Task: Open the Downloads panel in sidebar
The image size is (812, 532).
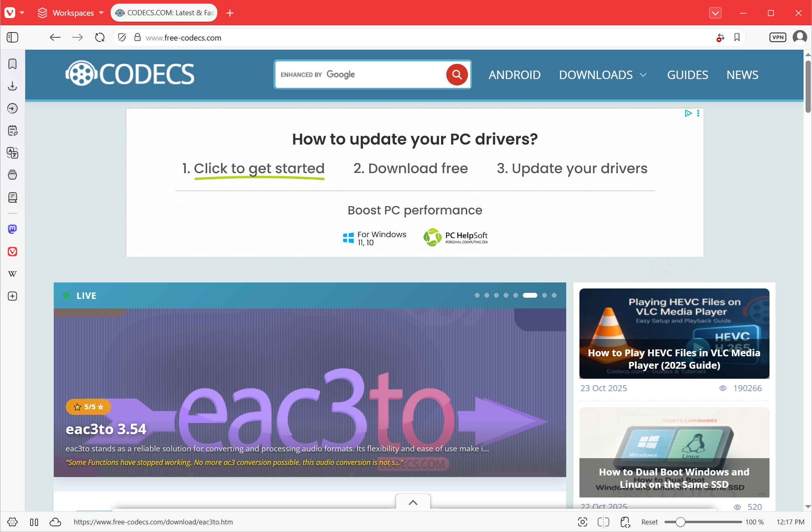Action: pyautogui.click(x=12, y=86)
